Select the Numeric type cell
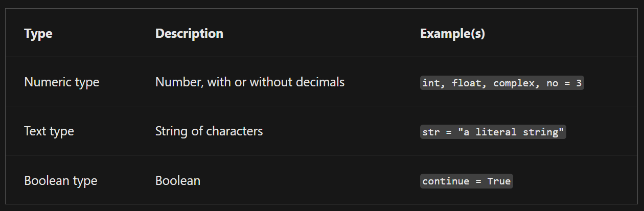644x211 pixels. click(x=62, y=82)
